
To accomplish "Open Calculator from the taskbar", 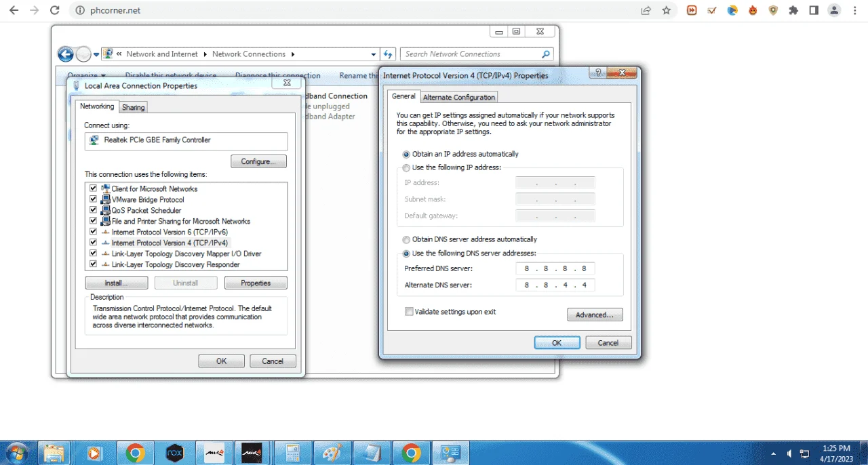I will coord(292,453).
